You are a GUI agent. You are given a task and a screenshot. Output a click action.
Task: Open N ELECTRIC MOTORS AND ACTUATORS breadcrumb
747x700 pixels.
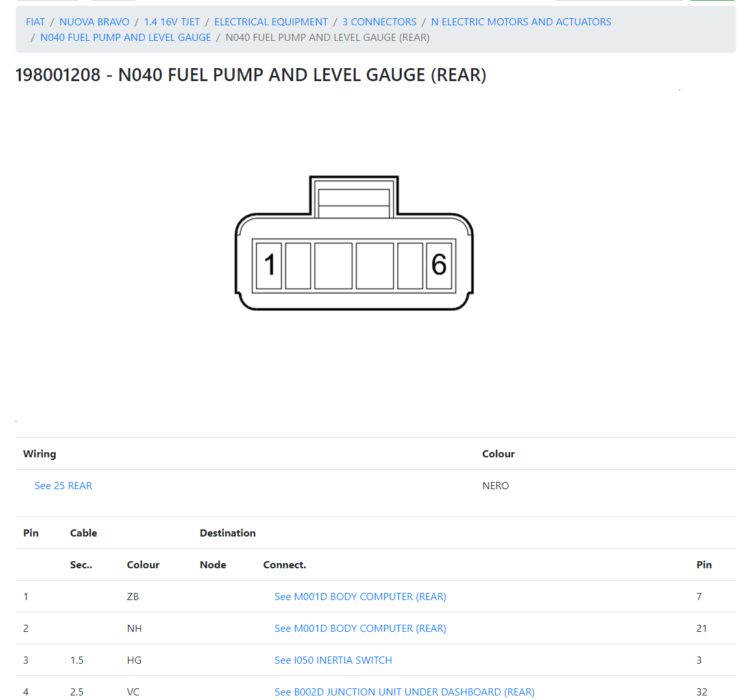(x=520, y=22)
